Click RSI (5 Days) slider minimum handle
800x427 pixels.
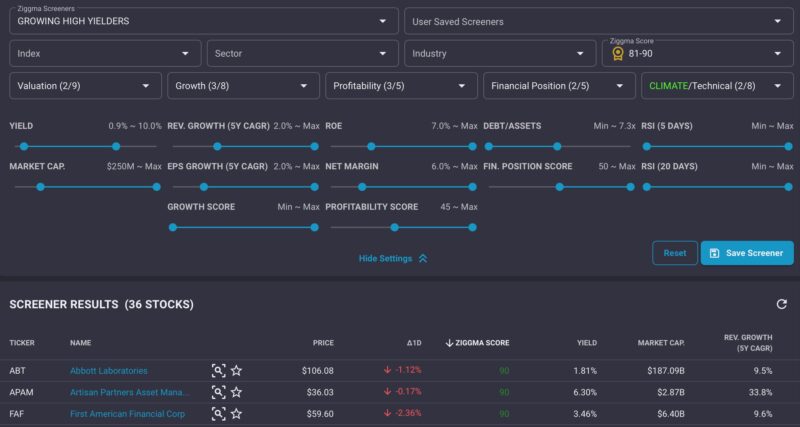pos(646,146)
